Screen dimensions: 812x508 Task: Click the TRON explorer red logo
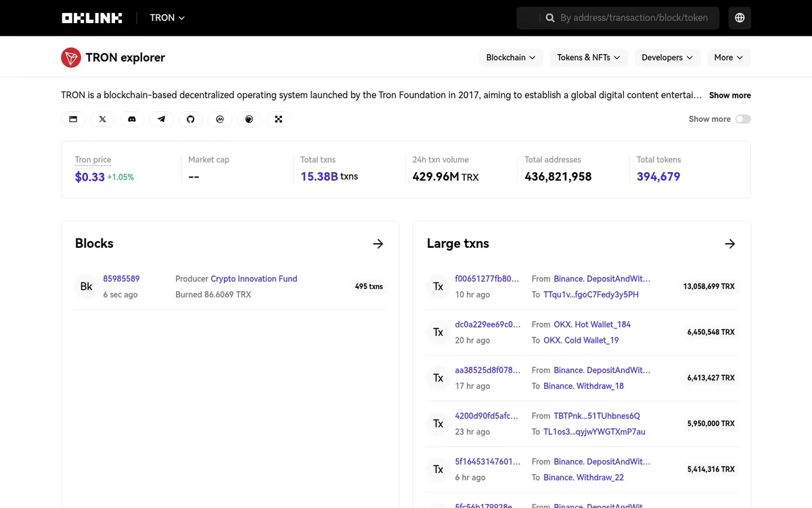pyautogui.click(x=71, y=58)
